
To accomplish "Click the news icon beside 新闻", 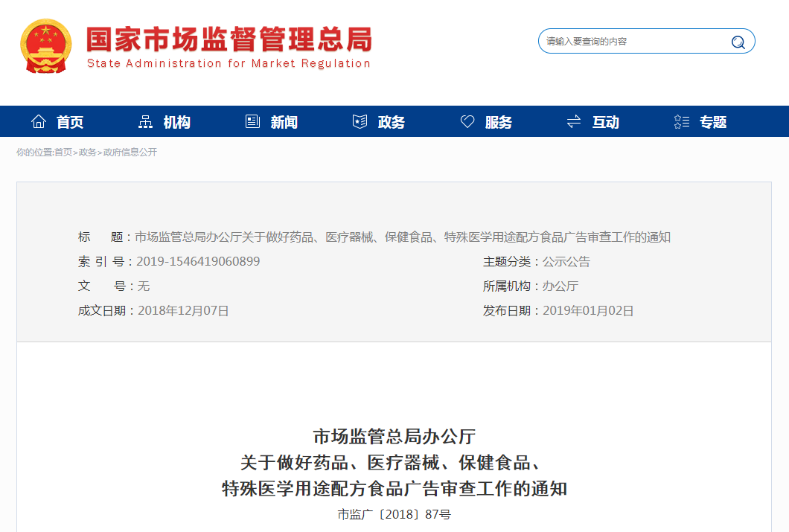I will 252,121.
